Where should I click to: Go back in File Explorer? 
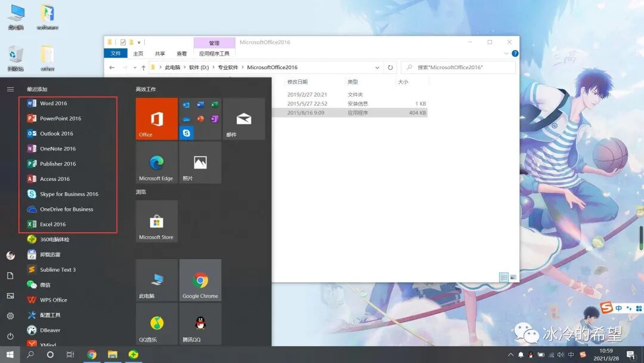click(x=112, y=67)
